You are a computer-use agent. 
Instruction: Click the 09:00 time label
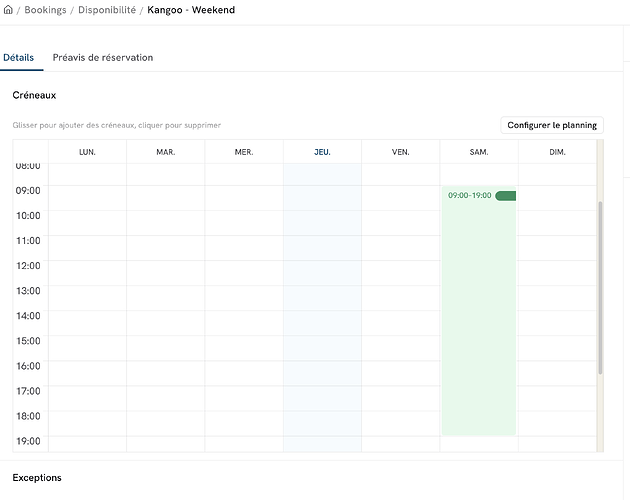click(28, 191)
